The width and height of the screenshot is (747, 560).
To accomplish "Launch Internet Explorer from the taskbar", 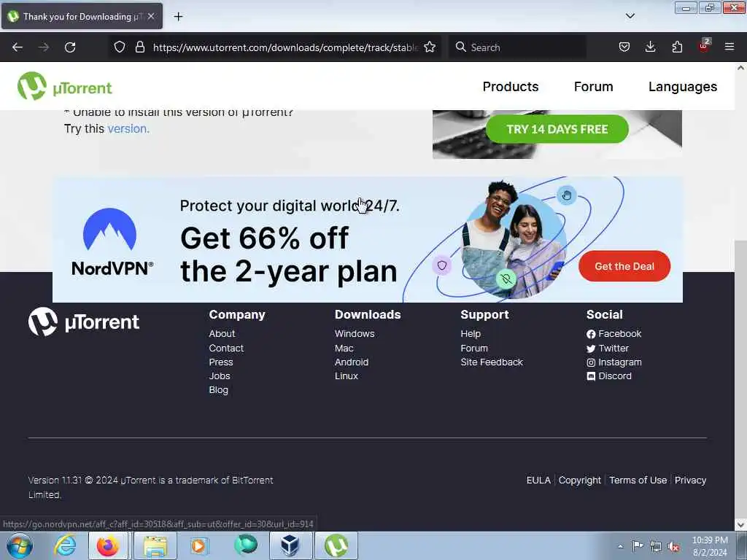I will point(65,545).
